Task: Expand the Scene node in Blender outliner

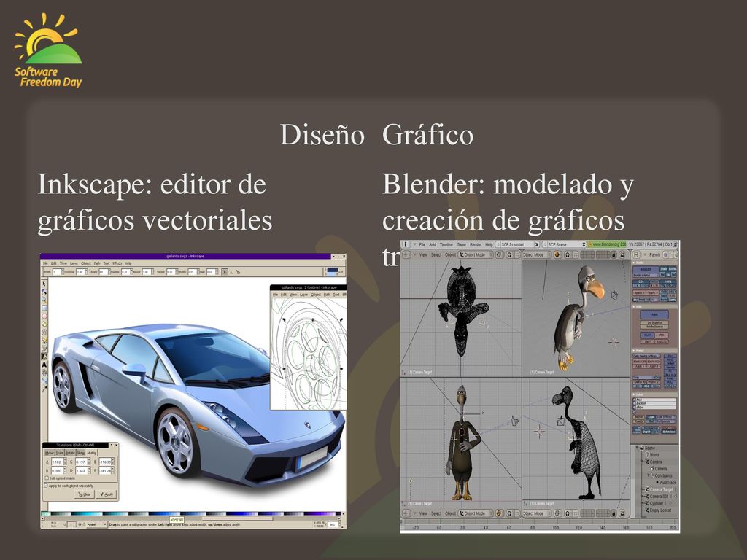Action: (x=638, y=448)
